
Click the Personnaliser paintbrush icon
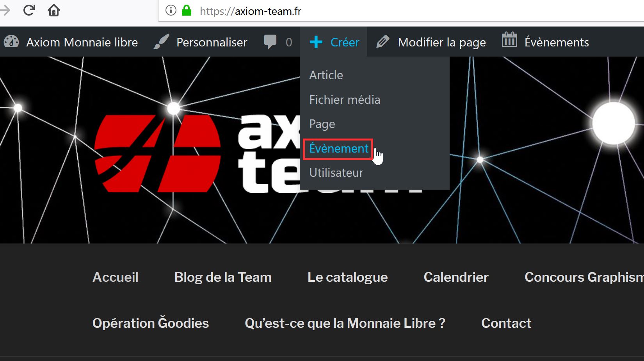[161, 42]
